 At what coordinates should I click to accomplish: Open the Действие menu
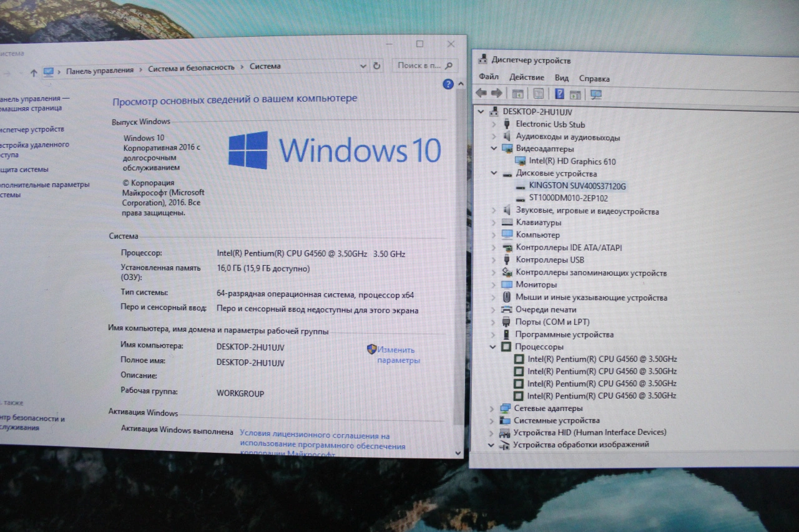point(527,77)
